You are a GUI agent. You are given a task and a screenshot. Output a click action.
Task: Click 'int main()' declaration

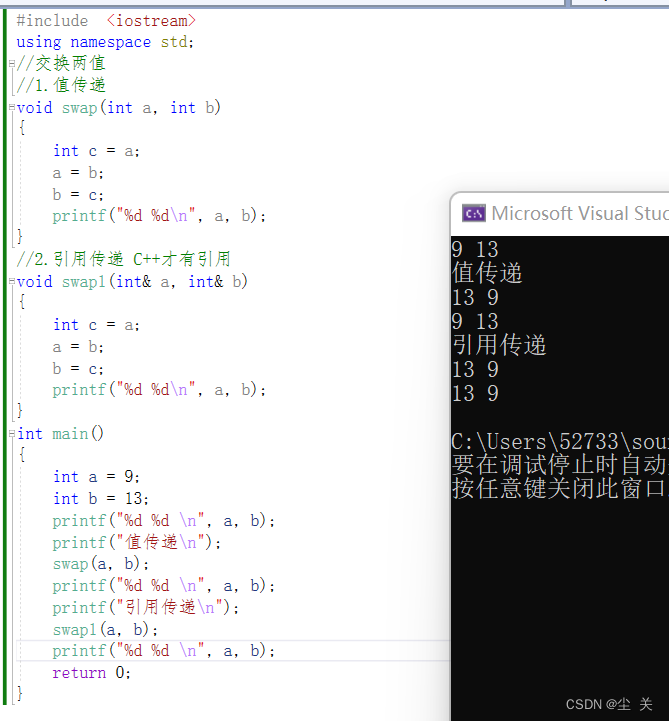(60, 434)
